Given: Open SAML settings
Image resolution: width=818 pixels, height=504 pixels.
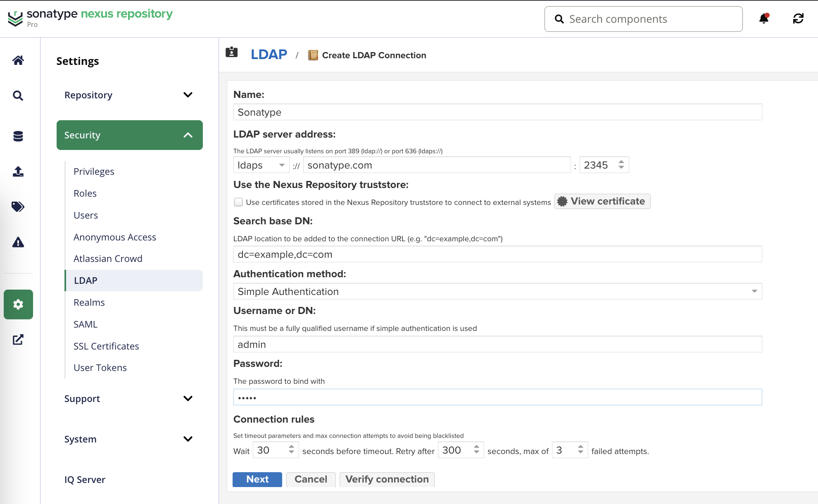Looking at the screenshot, I should click(86, 324).
